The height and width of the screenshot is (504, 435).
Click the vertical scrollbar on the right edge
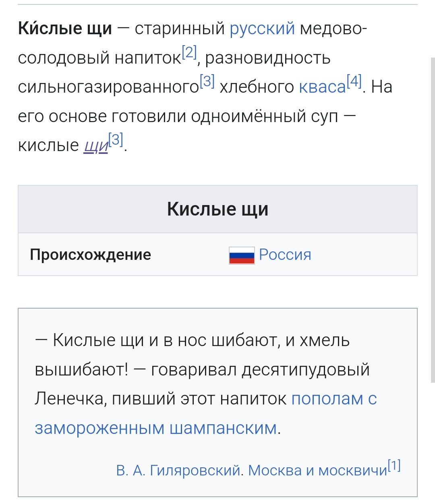pyautogui.click(x=433, y=220)
